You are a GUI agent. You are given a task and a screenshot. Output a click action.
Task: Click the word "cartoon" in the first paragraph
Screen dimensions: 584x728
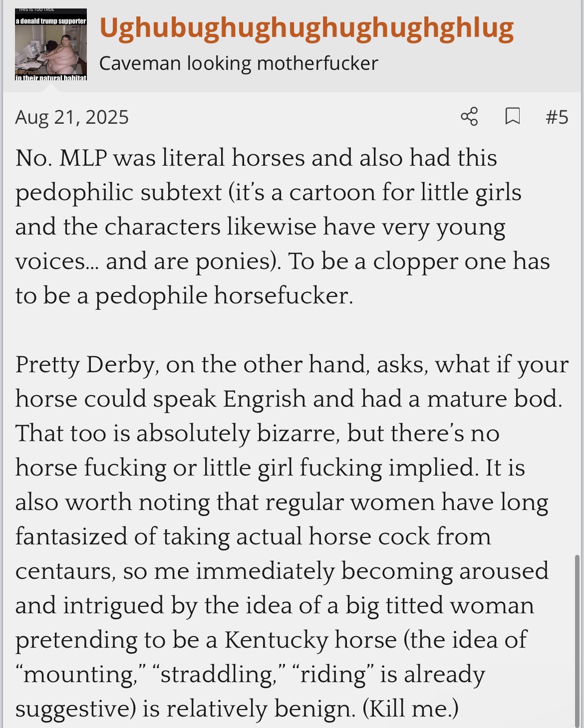click(x=332, y=193)
